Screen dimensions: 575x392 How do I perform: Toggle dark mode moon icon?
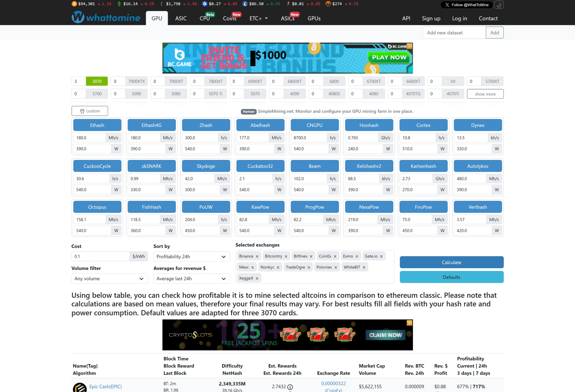pyautogui.click(x=499, y=5)
